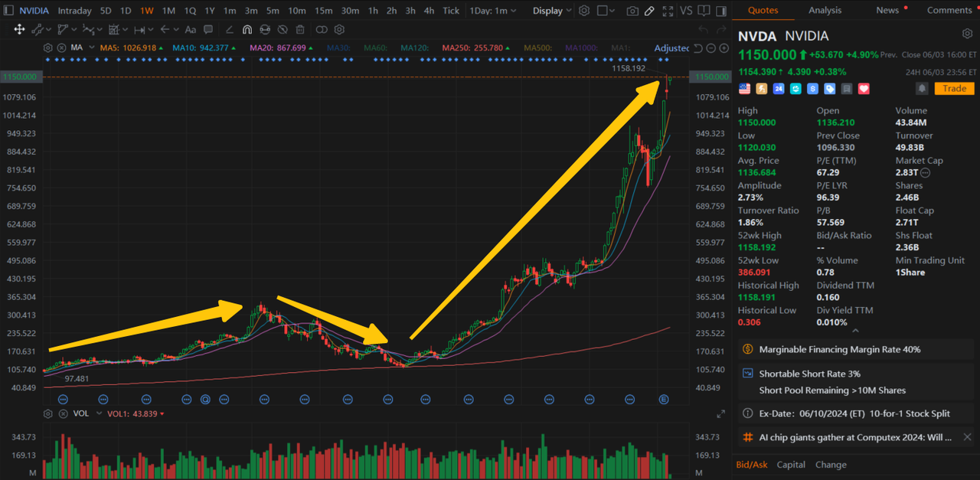Image resolution: width=980 pixels, height=480 pixels.
Task: Open VS compare stocks tool
Action: (x=686, y=11)
